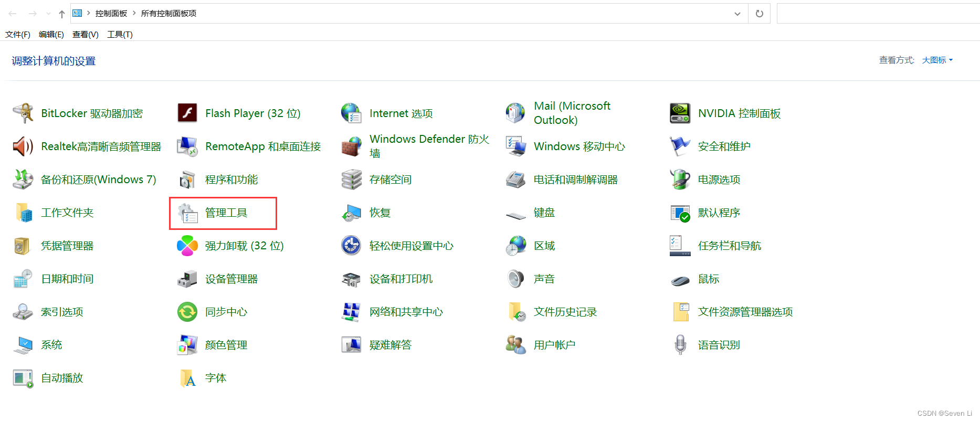Screen dimensions: 980x421
Task: Open the Windows Defender 防火墙 brick wall icon
Action: point(352,146)
